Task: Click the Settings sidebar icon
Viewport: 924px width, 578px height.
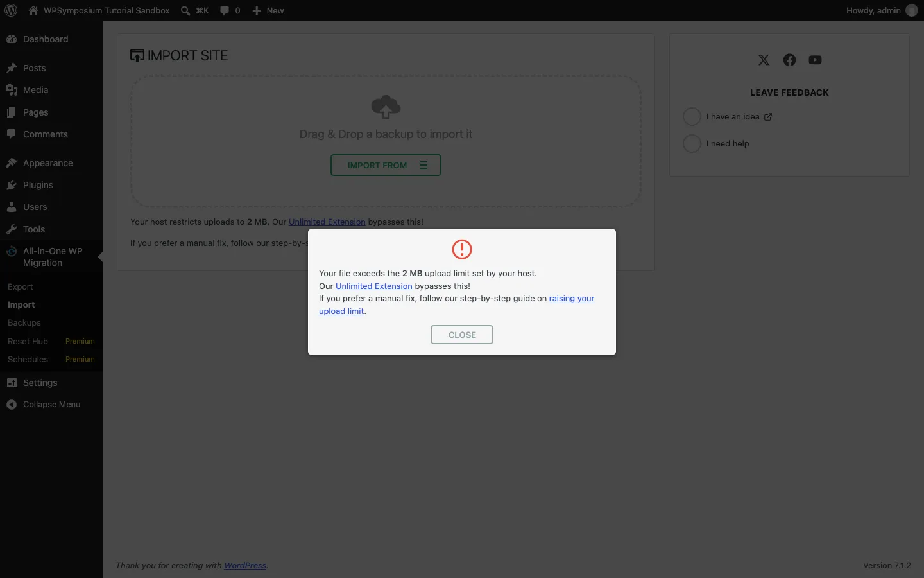Action: pyautogui.click(x=12, y=383)
